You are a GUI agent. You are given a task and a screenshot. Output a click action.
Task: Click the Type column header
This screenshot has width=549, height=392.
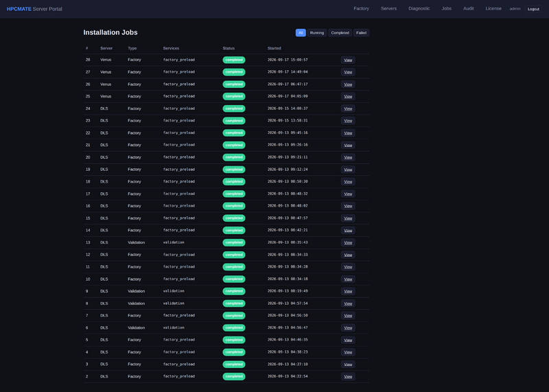132,48
